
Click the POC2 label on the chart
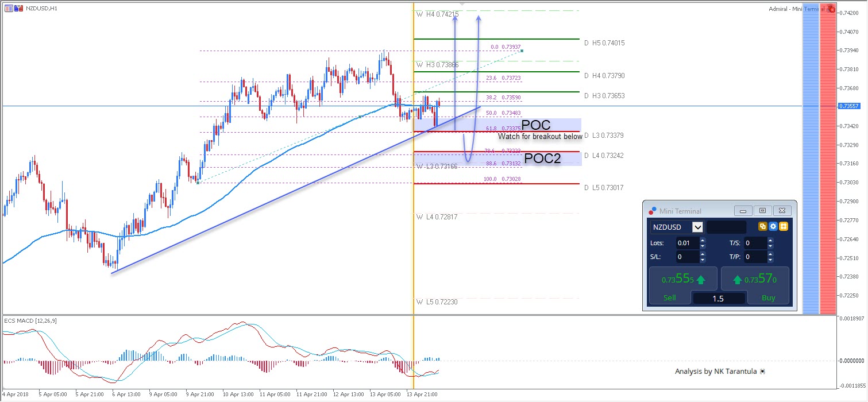543,159
